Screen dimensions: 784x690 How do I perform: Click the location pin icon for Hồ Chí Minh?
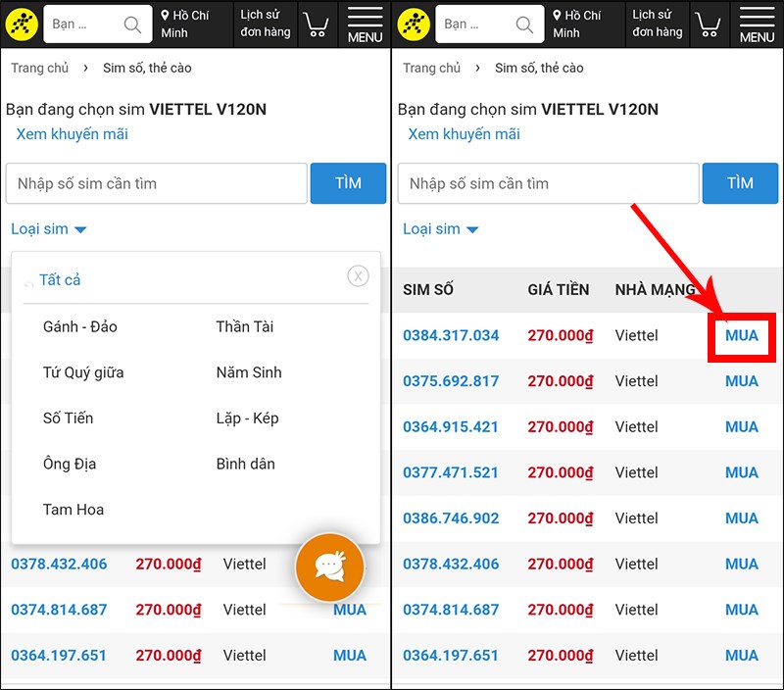[164, 17]
